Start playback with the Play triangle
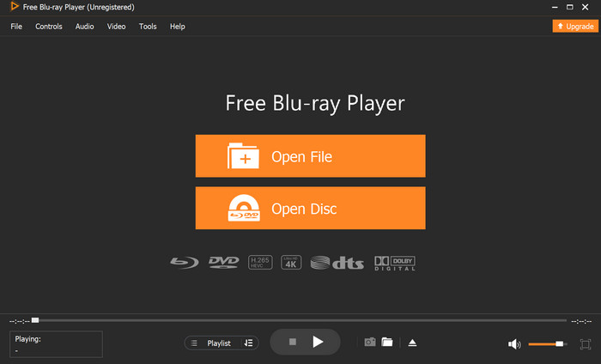The height and width of the screenshot is (364, 601). point(318,342)
